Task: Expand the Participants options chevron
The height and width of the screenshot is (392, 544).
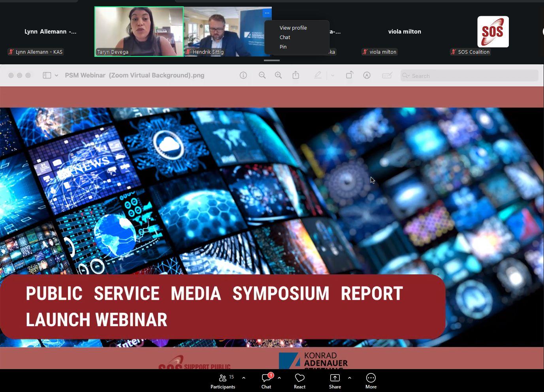Action: 244,378
